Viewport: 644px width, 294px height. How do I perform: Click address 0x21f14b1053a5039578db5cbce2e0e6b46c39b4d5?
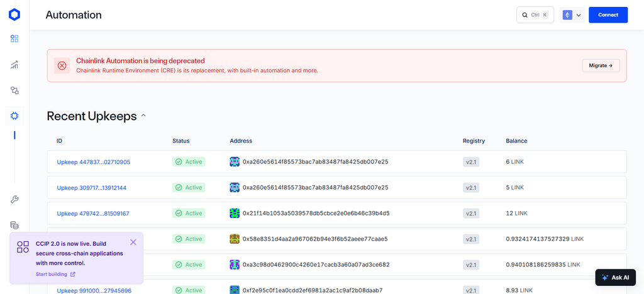tap(316, 213)
